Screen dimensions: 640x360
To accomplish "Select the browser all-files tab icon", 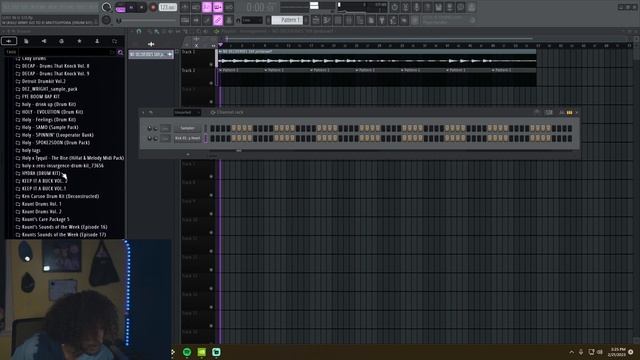I will pyautogui.click(x=9, y=41).
